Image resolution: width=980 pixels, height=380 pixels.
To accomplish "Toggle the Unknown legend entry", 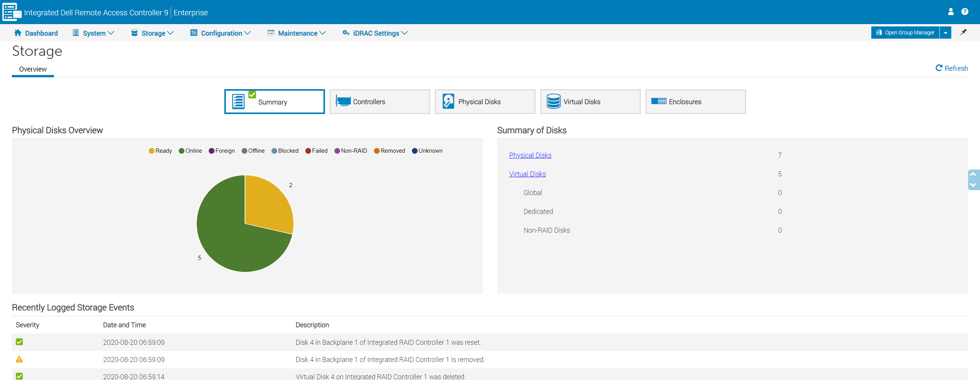I will point(427,151).
